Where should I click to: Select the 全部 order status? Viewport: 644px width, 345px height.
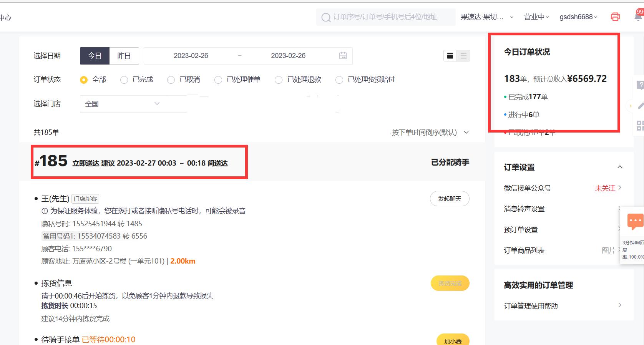click(x=83, y=80)
